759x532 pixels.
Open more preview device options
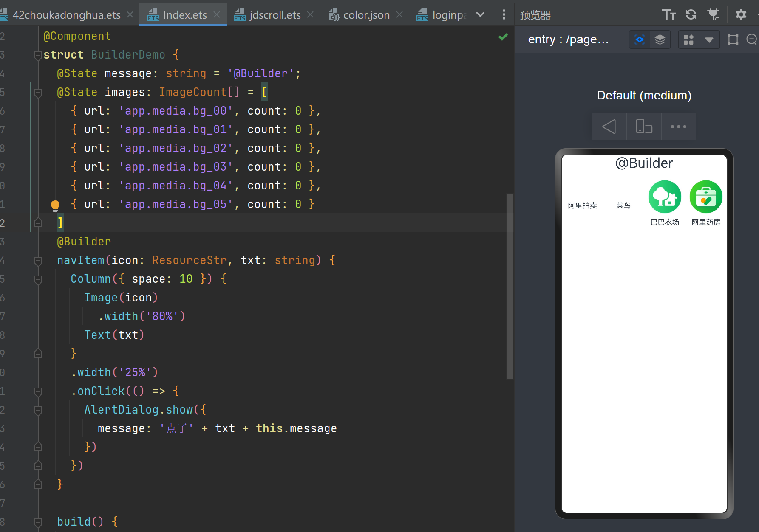[x=679, y=127]
